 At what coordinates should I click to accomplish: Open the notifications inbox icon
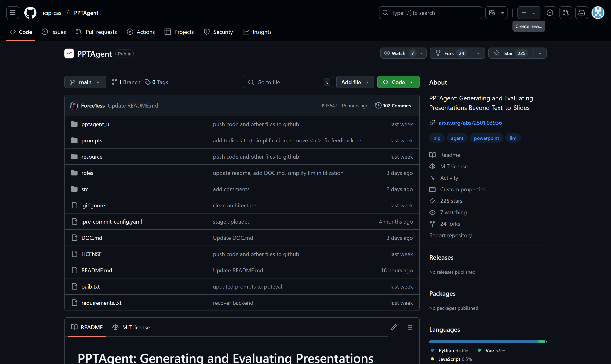582,13
